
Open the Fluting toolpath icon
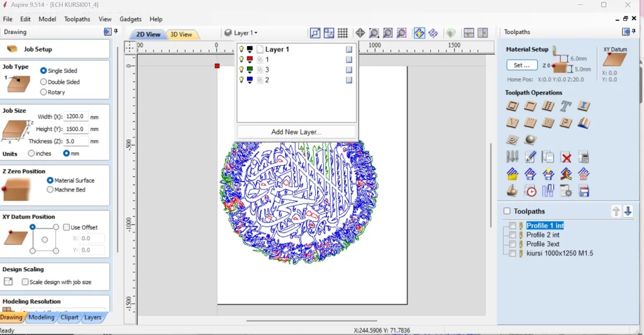click(530, 123)
